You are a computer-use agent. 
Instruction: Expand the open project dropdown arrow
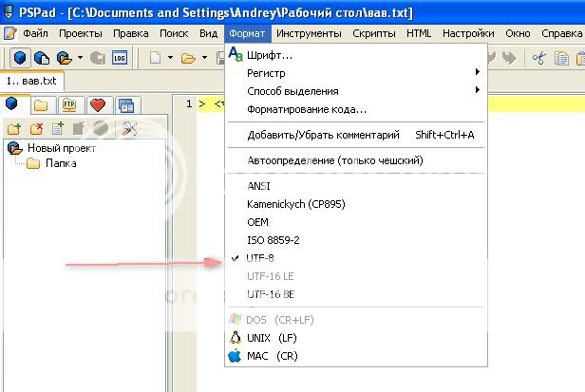coord(80,58)
